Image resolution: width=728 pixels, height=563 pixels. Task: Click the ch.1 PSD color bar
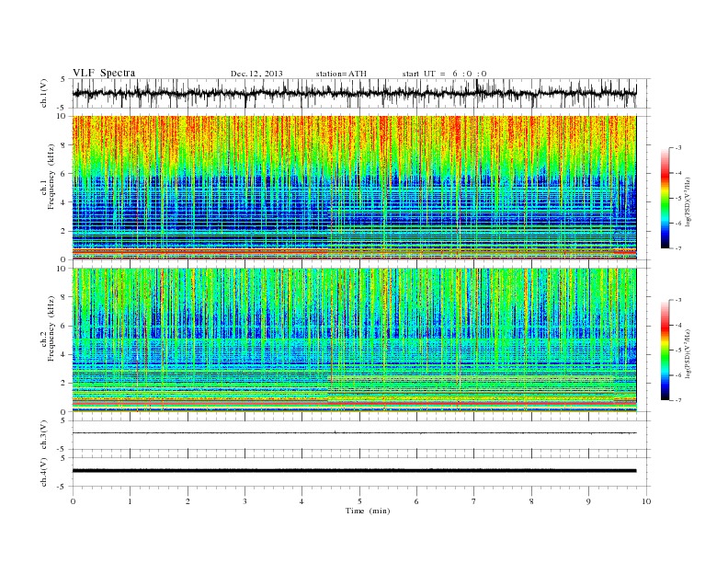pyautogui.click(x=665, y=198)
